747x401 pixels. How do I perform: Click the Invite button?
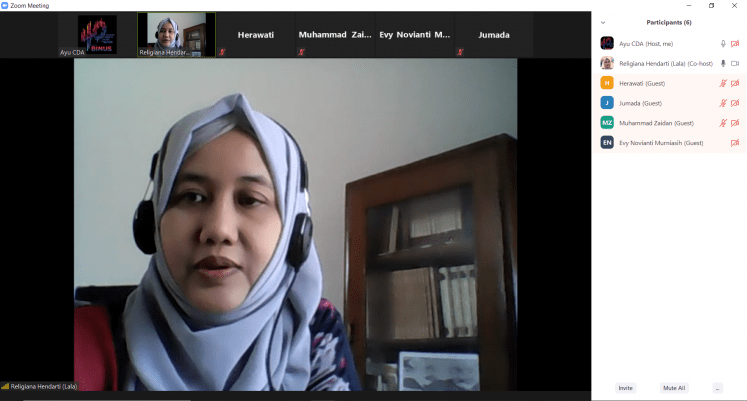pos(626,388)
